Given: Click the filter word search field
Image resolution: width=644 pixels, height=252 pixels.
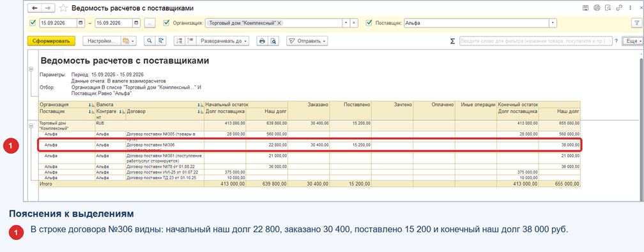Looking at the screenshot, I should pos(536,41).
